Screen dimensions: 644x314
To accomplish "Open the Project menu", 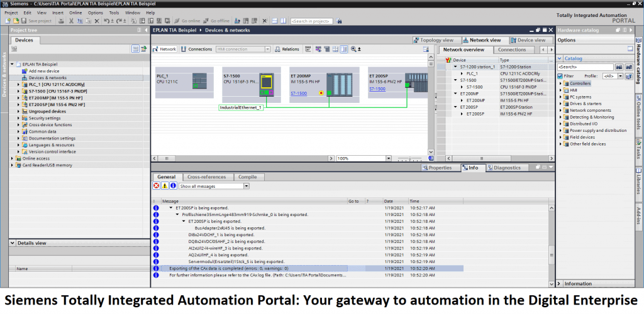I will click(x=11, y=13).
